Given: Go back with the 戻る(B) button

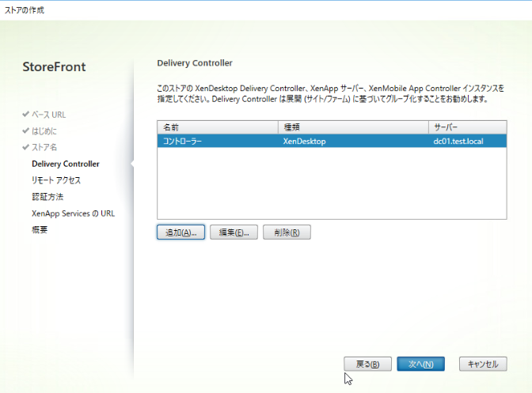Looking at the screenshot, I should [x=367, y=364].
